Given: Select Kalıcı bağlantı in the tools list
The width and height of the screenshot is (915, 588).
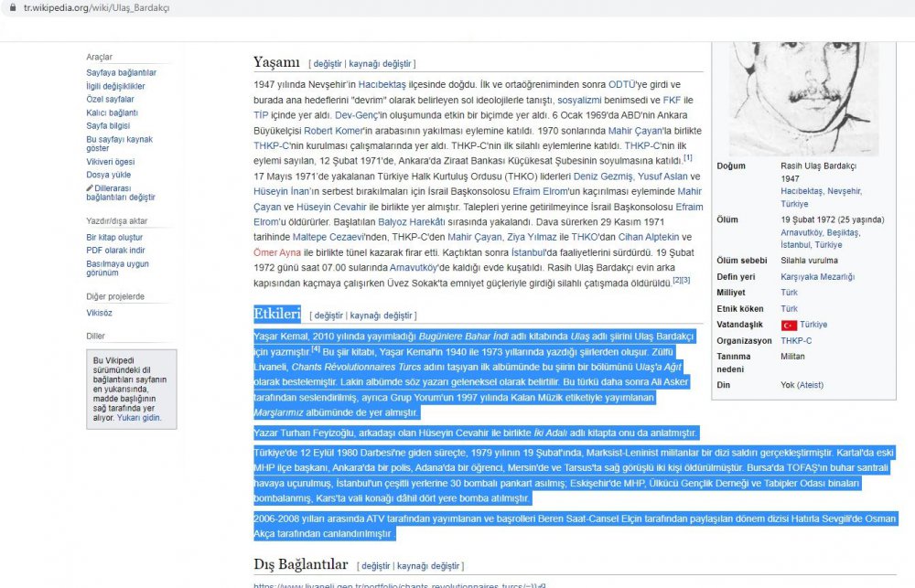Looking at the screenshot, I should (112, 112).
